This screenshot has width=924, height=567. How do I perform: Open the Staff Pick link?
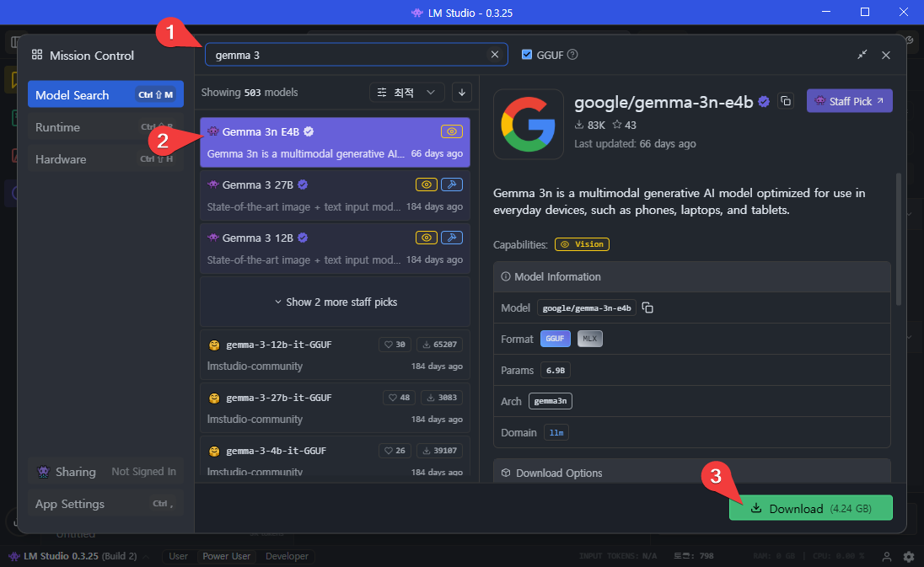[849, 101]
